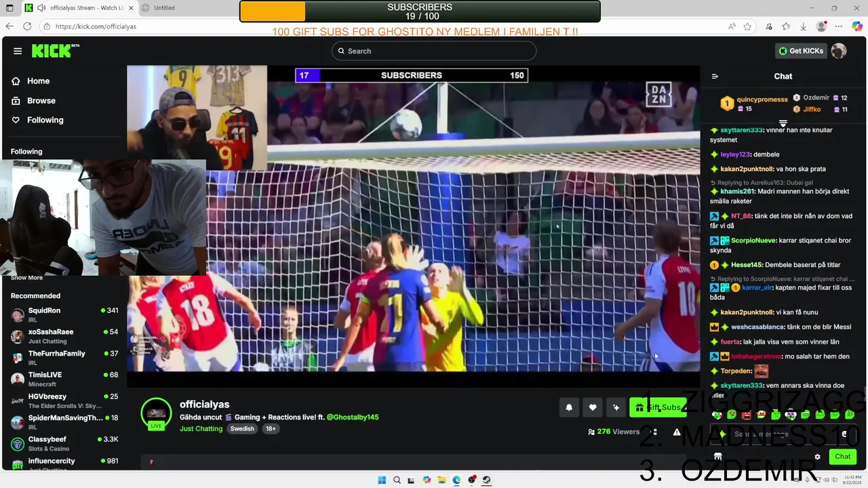Refresh the page
The width and height of the screenshot is (868, 488).
[x=27, y=26]
